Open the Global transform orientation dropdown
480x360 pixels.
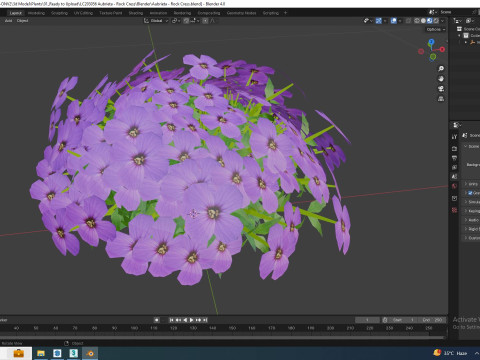(x=156, y=21)
